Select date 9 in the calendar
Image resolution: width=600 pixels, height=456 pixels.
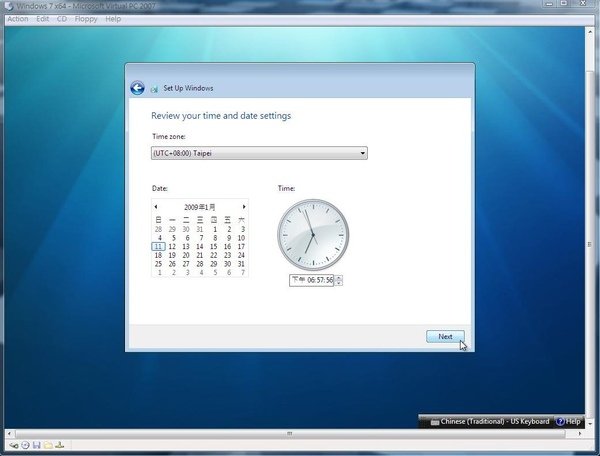[x=229, y=238]
